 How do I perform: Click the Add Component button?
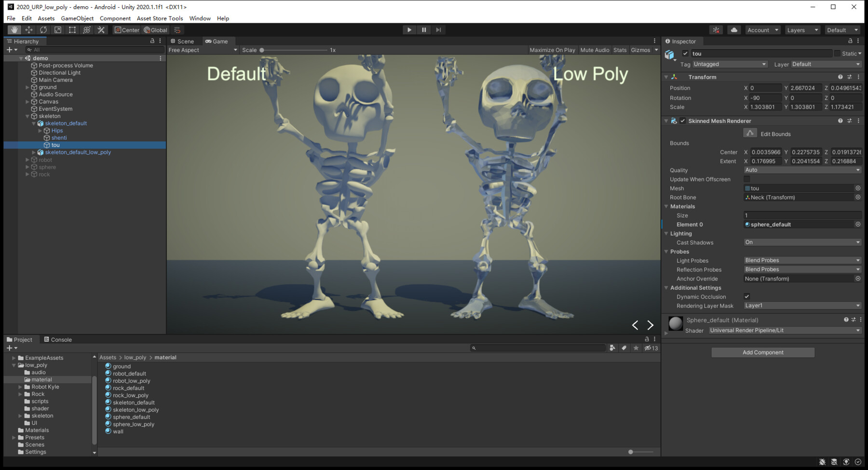tap(762, 352)
